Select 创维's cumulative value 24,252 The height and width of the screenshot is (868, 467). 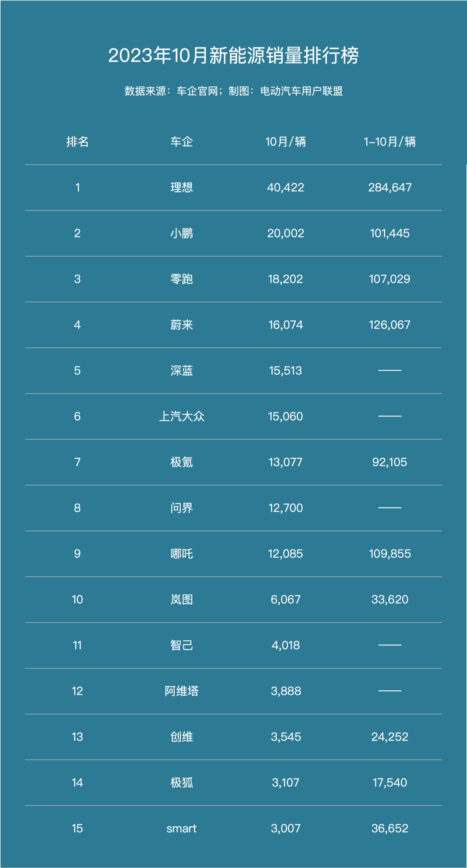390,737
